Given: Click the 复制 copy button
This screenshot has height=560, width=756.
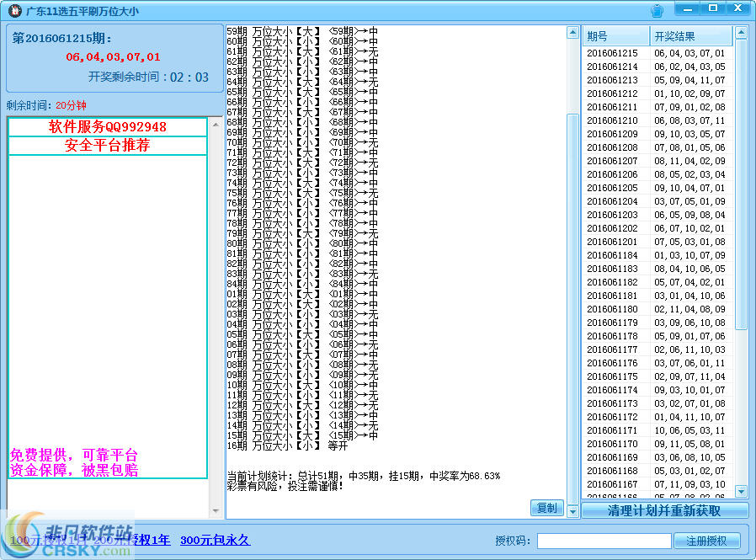Looking at the screenshot, I should click(x=546, y=508).
